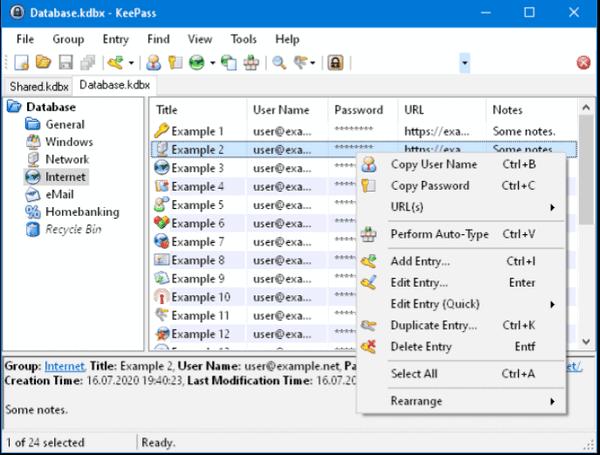Expand the Rearrange submenu

point(461,401)
